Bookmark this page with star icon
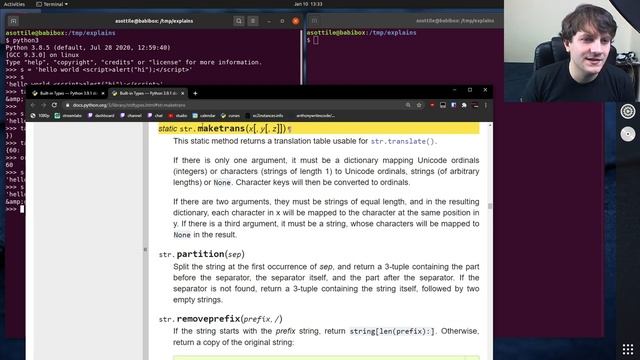640x360 pixels. (x=419, y=105)
